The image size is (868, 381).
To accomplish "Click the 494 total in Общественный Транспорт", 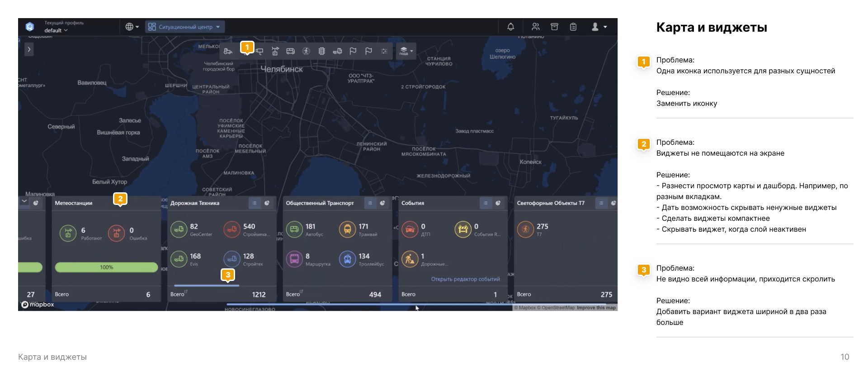I will click(x=375, y=295).
